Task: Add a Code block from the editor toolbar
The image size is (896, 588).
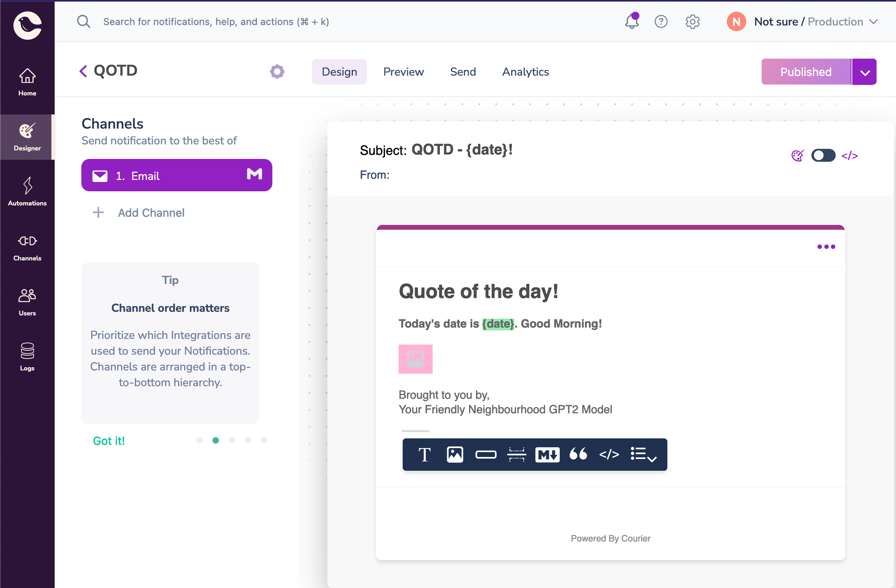Action: pos(609,454)
